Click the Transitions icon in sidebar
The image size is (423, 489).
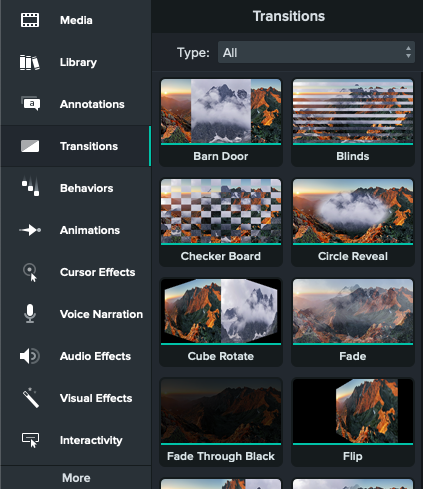30,146
